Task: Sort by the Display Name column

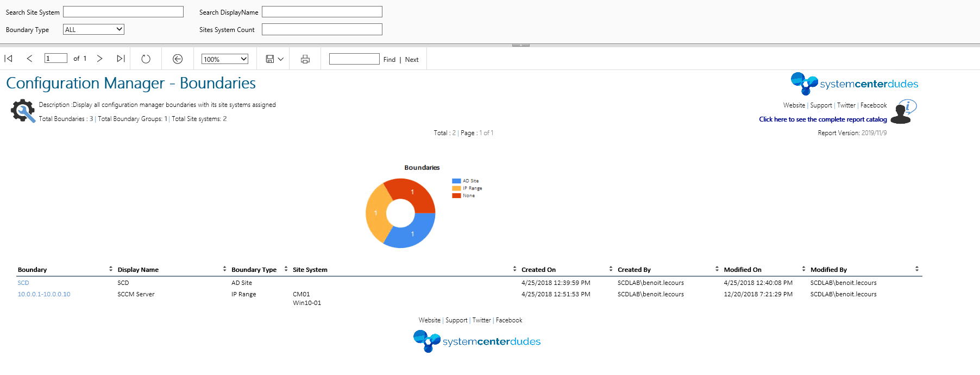Action: 224,269
